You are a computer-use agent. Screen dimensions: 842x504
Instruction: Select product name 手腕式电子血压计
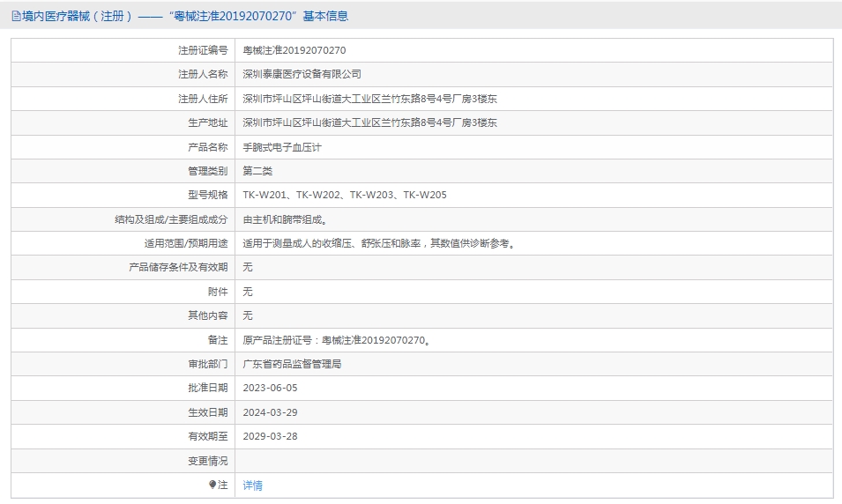282,147
